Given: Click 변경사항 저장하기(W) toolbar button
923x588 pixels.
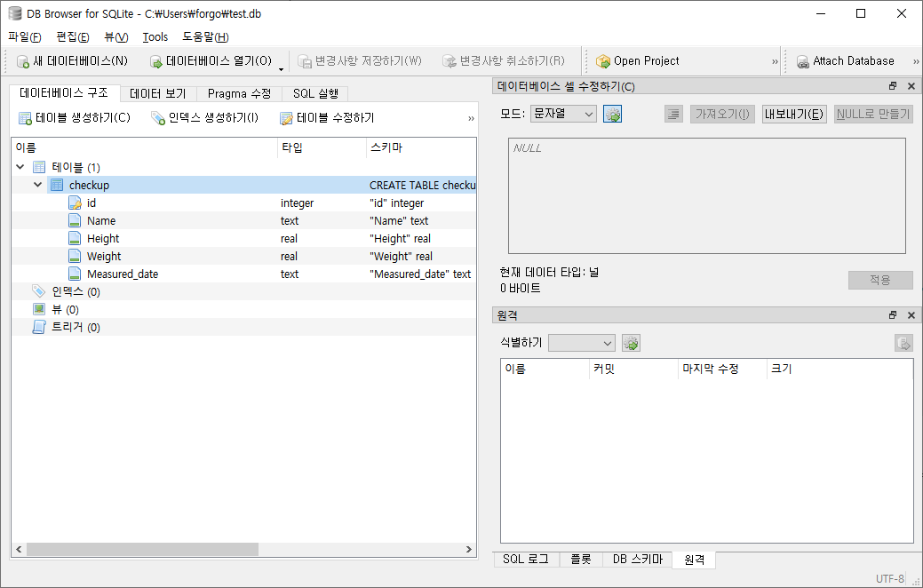Looking at the screenshot, I should (360, 61).
